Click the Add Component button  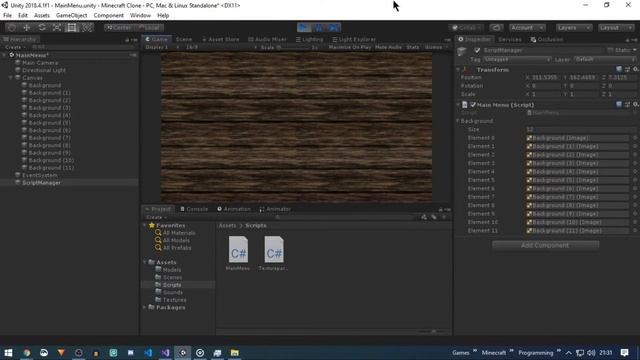pos(545,245)
